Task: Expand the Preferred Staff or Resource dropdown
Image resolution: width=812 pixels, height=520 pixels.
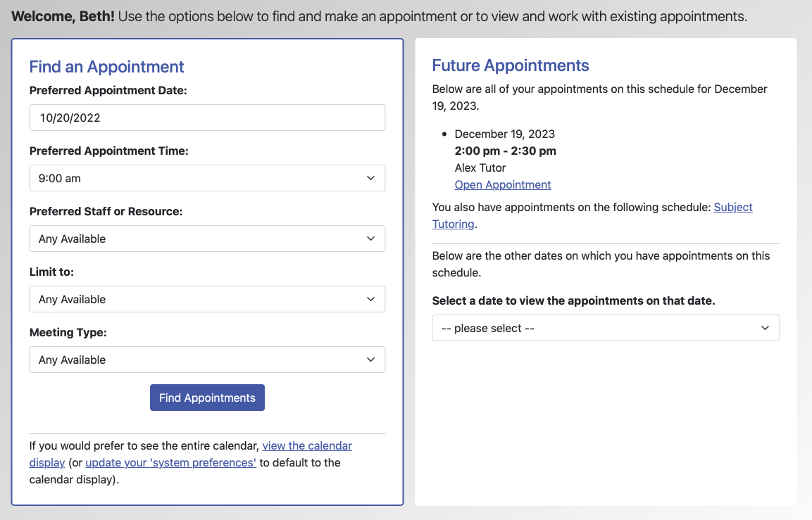Action: [207, 239]
